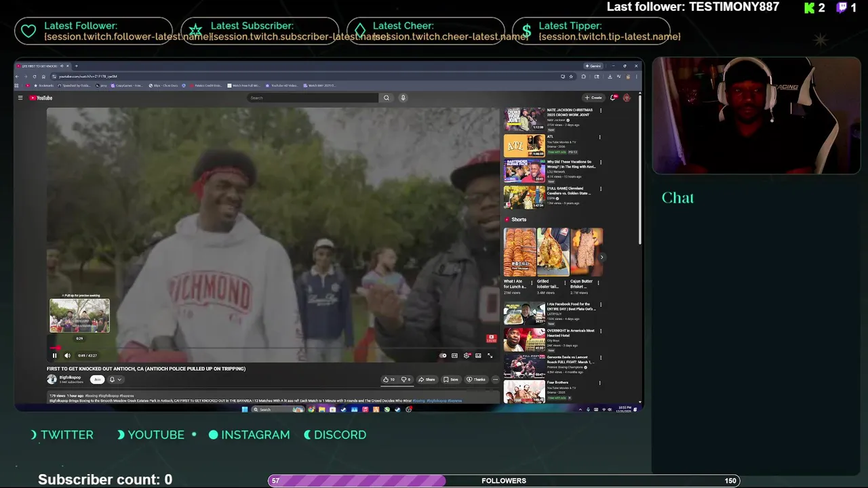
Task: Select the FIRST TO GET KNOCKED browser tab
Action: pos(42,66)
